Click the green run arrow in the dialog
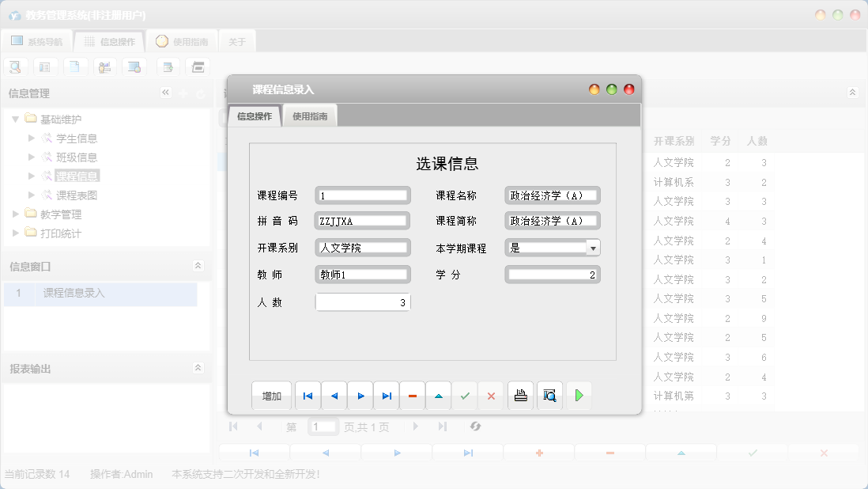The height and width of the screenshot is (489, 868). 579,396
